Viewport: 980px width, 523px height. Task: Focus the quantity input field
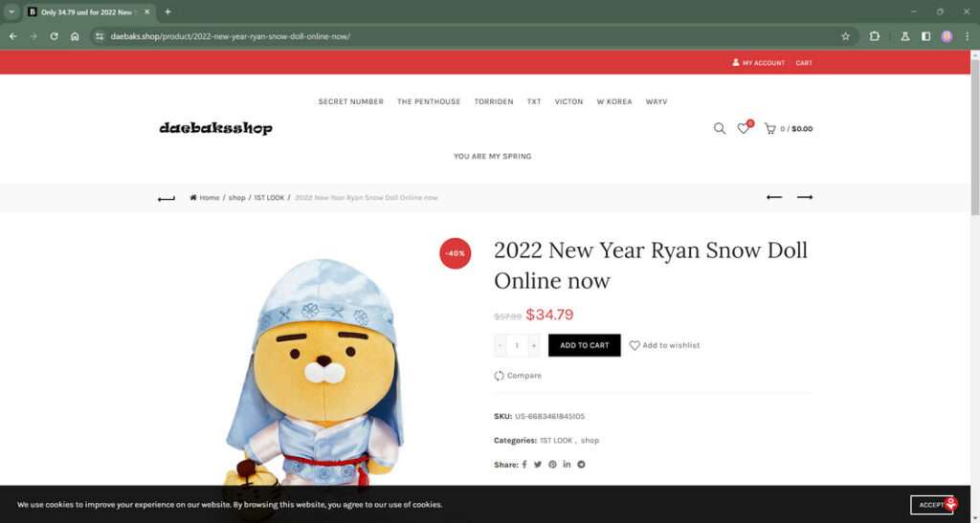point(517,345)
